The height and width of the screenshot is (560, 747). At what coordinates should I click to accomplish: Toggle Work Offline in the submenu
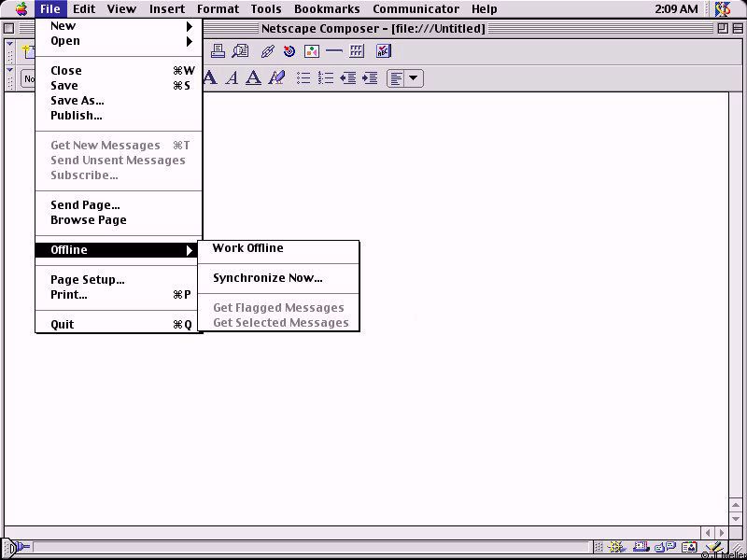click(247, 248)
